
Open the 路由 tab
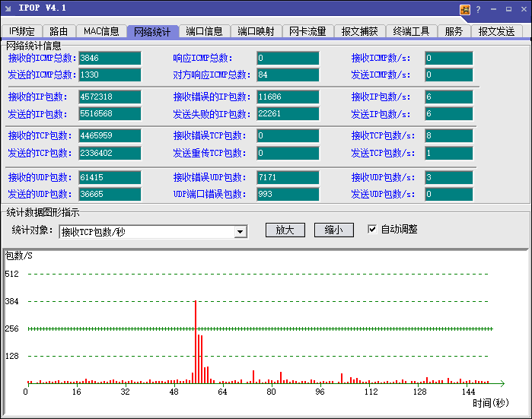pyautogui.click(x=59, y=31)
